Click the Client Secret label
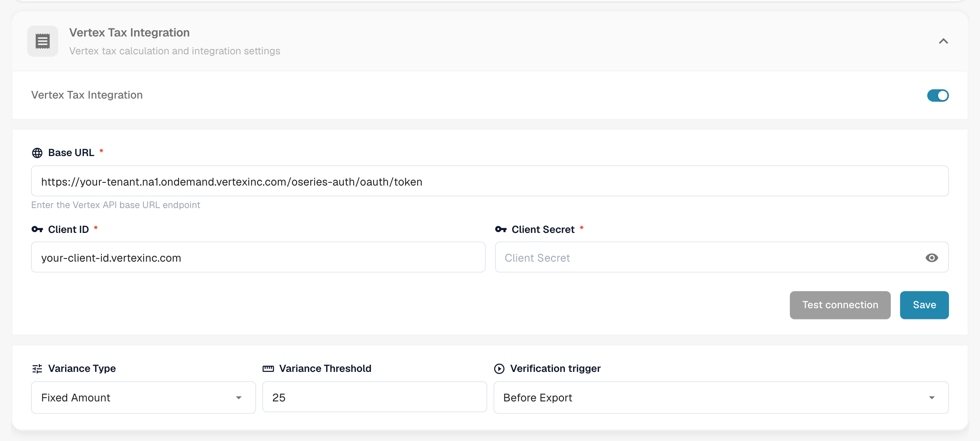The height and width of the screenshot is (441, 980). [x=543, y=229]
